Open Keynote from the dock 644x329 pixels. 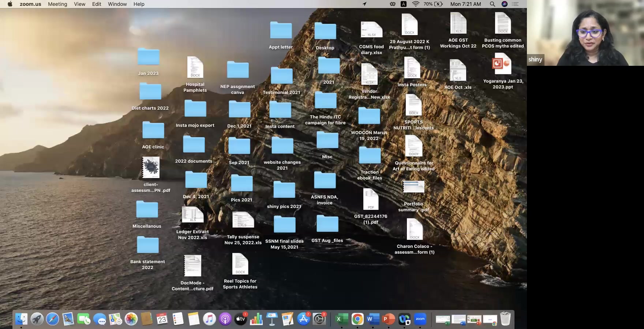pyautogui.click(x=272, y=319)
